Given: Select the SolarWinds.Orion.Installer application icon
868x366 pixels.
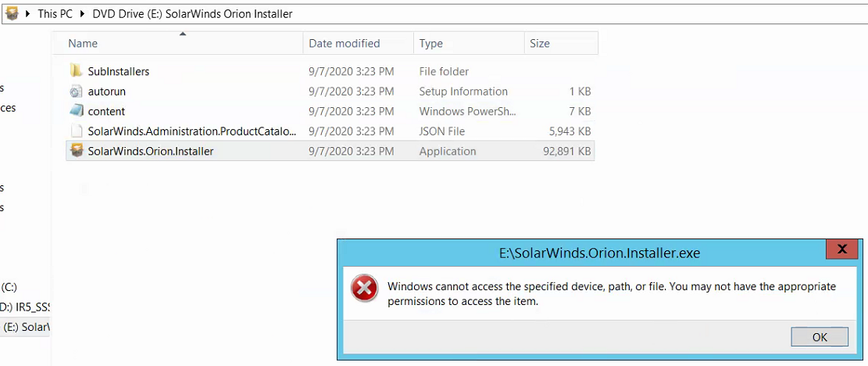Looking at the screenshot, I should pyautogui.click(x=77, y=151).
